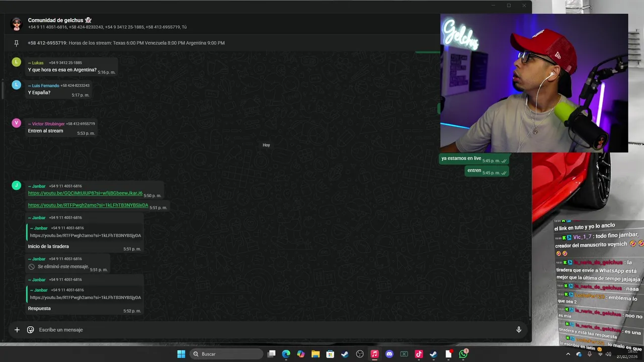Click Se eliminó este mensaje text
The width and height of the screenshot is (644, 362).
[x=63, y=266]
